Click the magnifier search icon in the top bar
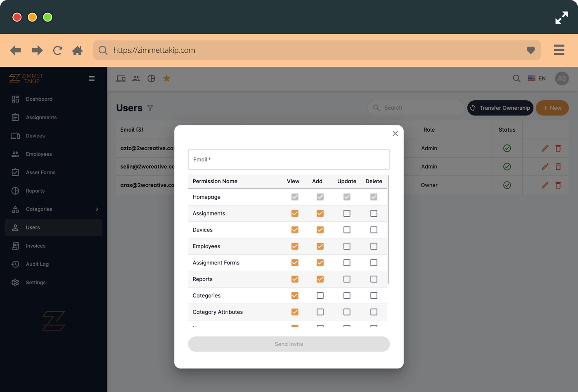Screen dimensions: 578x392 pyautogui.click(x=516, y=78)
